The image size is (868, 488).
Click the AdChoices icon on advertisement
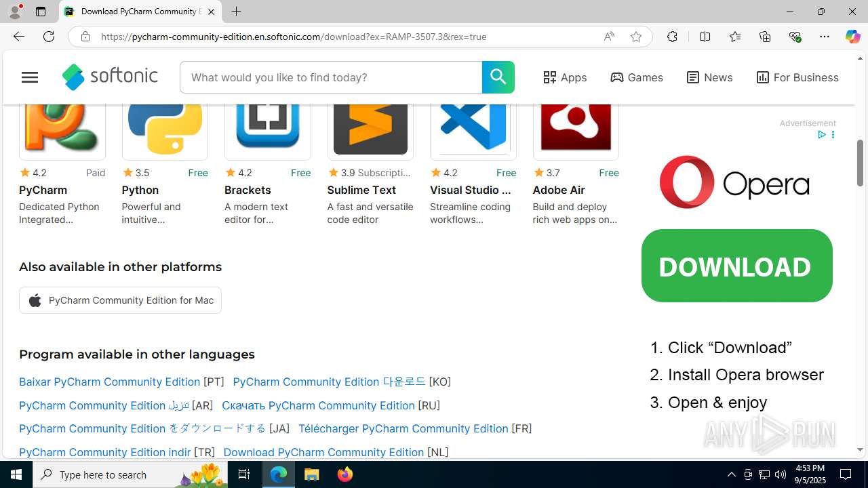pyautogui.click(x=822, y=135)
